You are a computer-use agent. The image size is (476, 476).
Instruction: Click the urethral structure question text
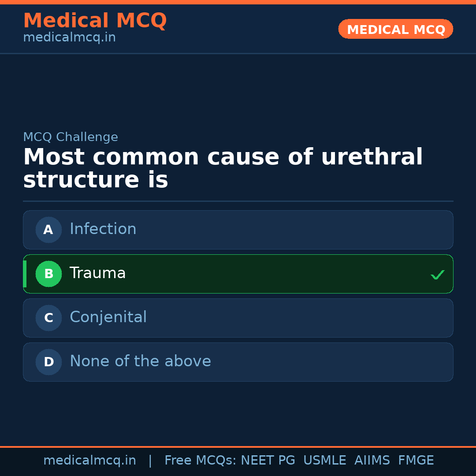point(223,169)
